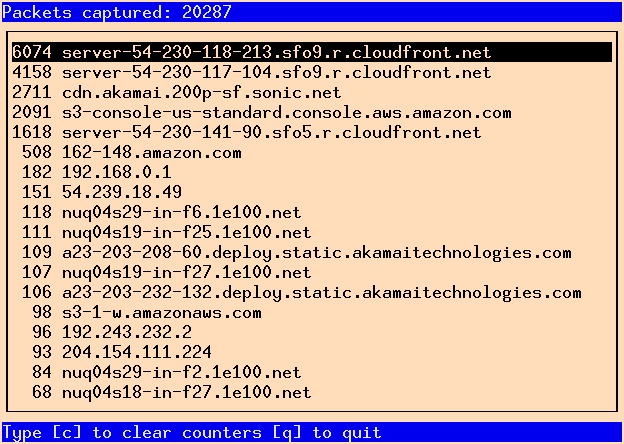Select the 204.154.111.224 address row
The height and width of the screenshot is (444, 624).
coord(312,352)
